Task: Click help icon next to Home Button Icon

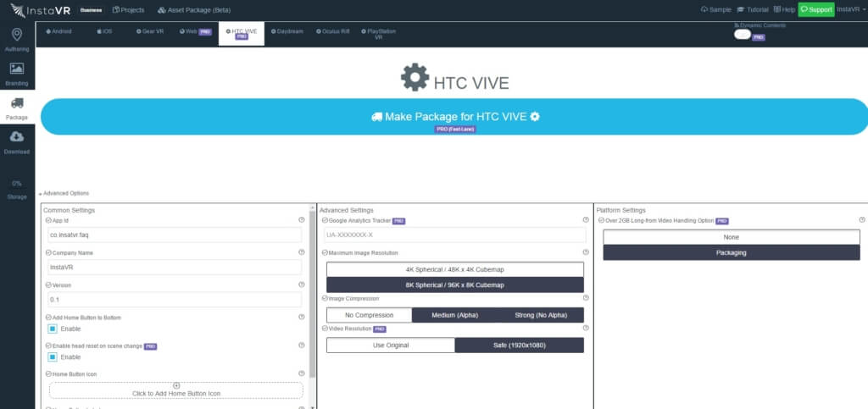Action: point(302,373)
